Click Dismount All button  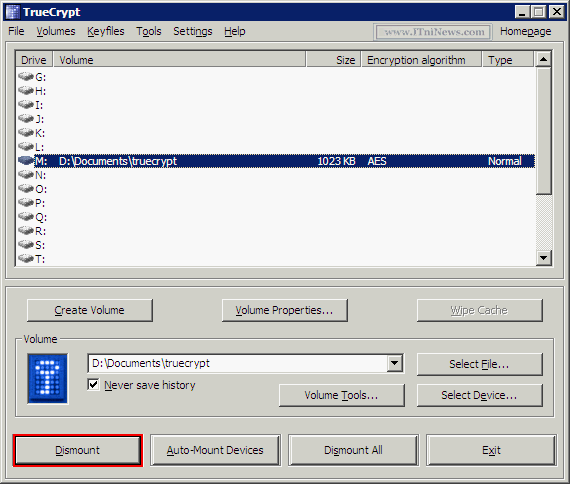[x=353, y=450]
